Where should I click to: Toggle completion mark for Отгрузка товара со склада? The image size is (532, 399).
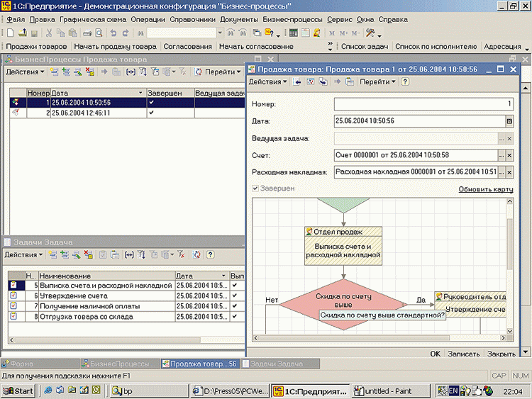235,317
